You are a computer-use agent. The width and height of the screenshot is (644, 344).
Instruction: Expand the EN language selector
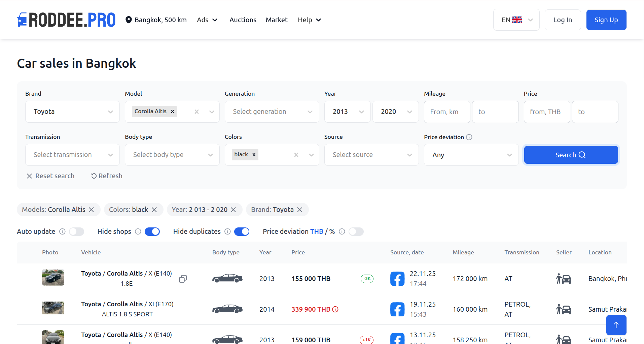[516, 20]
